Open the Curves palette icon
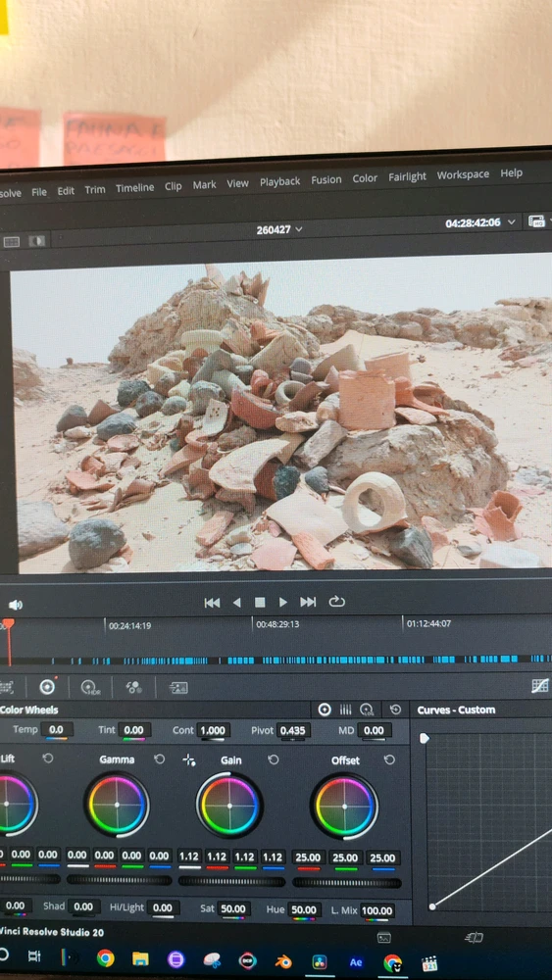 click(539, 686)
